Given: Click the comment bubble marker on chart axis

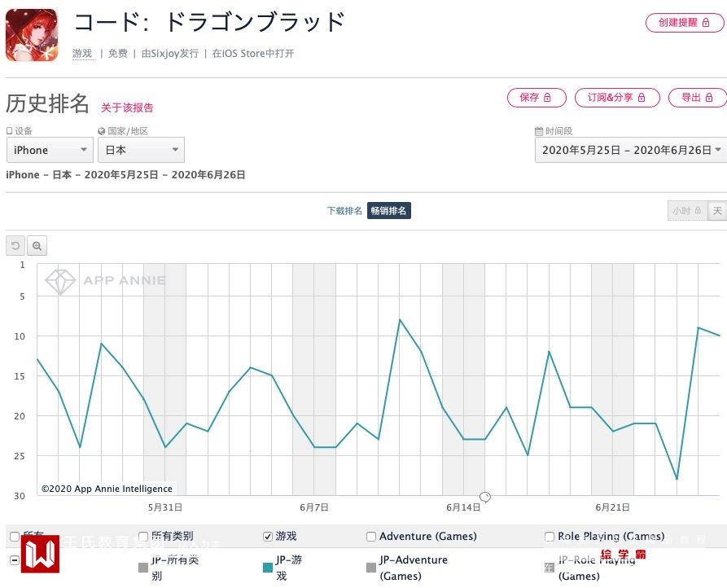Looking at the screenshot, I should 485,496.
